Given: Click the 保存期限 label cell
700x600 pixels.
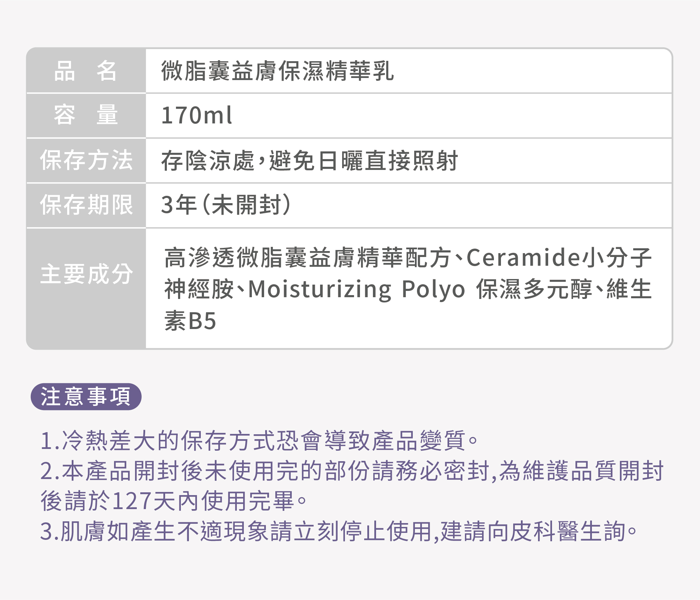Looking at the screenshot, I should [x=86, y=205].
